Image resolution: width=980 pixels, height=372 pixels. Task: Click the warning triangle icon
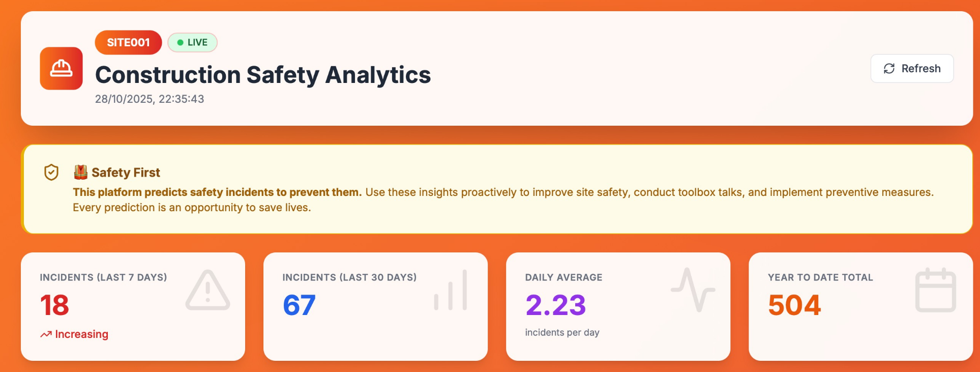coord(207,290)
